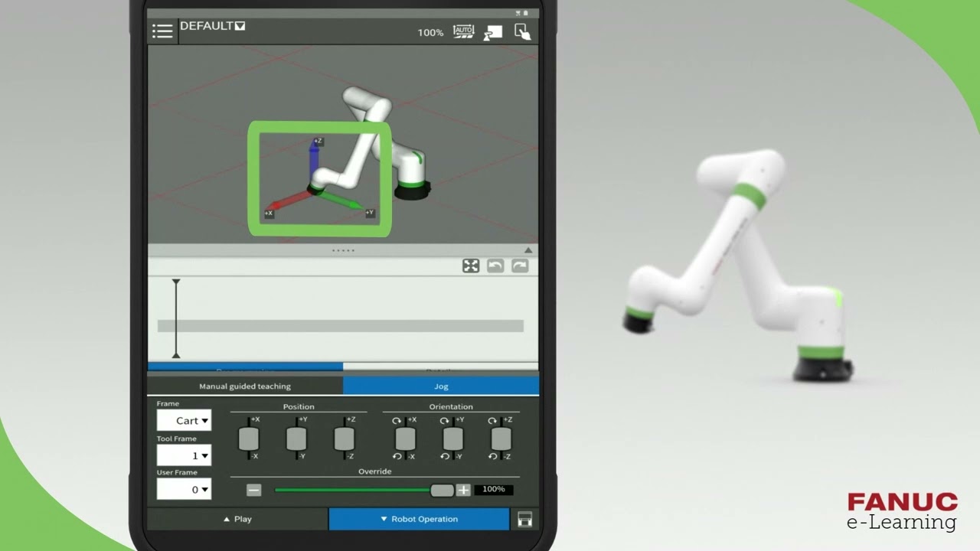980x551 pixels.
Task: Increase override with the plus button
Action: [463, 490]
